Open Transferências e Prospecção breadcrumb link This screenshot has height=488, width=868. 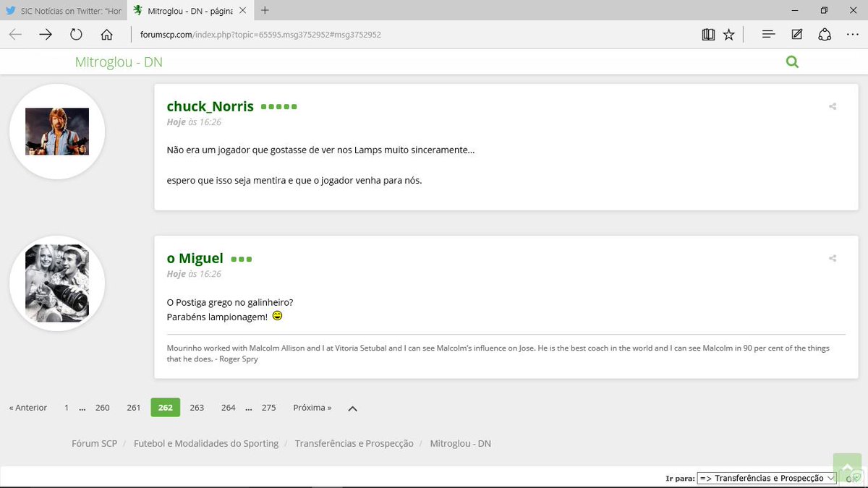(354, 443)
